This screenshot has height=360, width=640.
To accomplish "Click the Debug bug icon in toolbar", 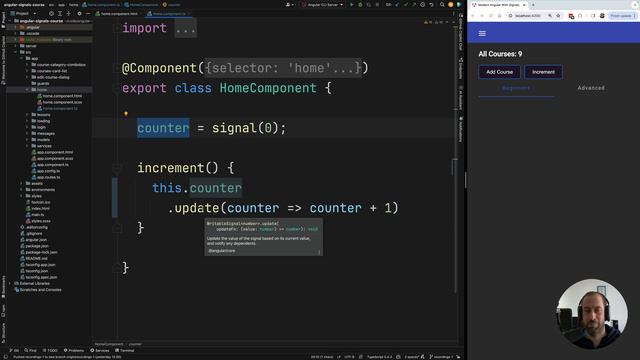I will [360, 4].
